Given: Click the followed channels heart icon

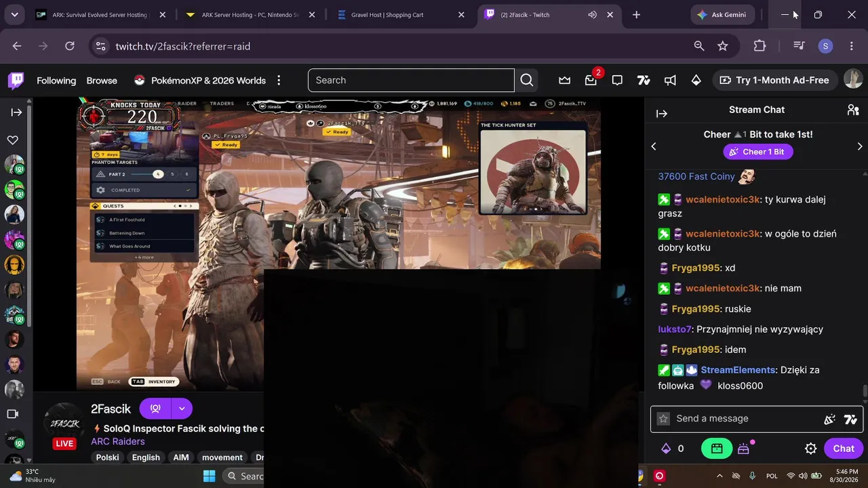Looking at the screenshot, I should 13,140.
